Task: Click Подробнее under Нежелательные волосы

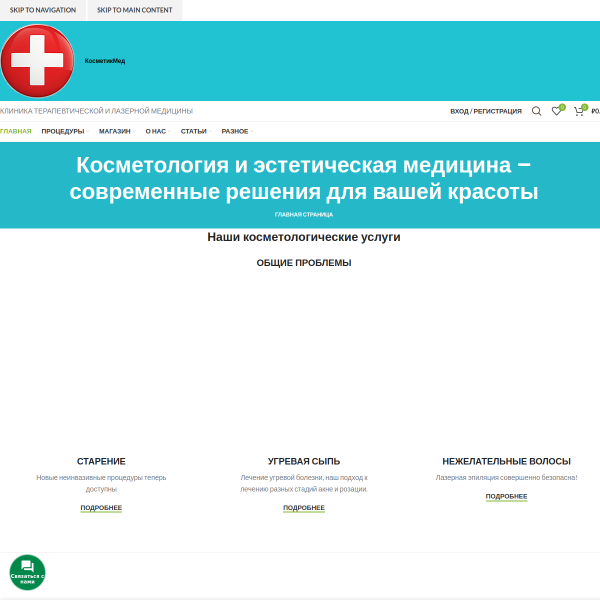Action: [x=506, y=497]
